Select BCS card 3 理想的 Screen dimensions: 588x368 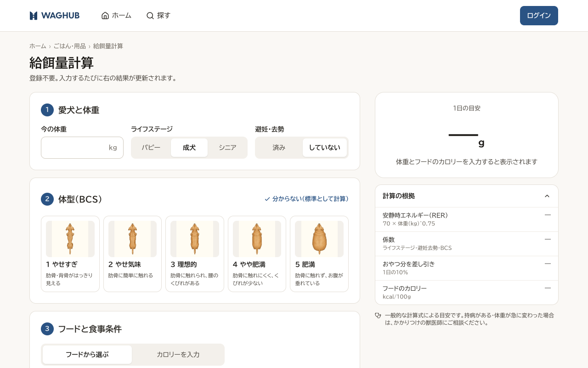[x=195, y=254]
